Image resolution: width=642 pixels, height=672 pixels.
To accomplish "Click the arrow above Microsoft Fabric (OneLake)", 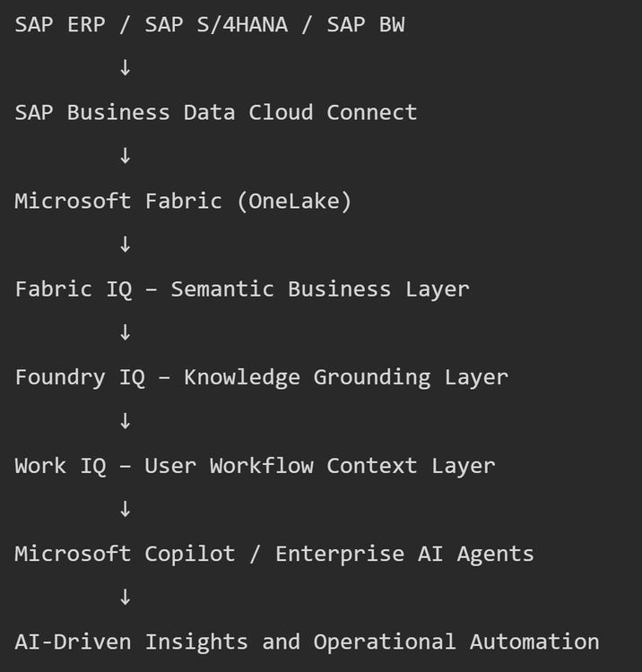I will pos(125,156).
